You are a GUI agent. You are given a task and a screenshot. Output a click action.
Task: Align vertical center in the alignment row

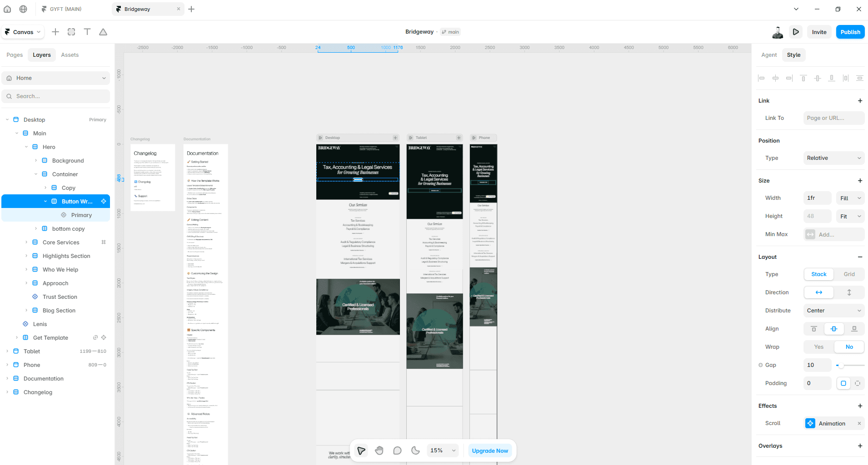(818, 78)
